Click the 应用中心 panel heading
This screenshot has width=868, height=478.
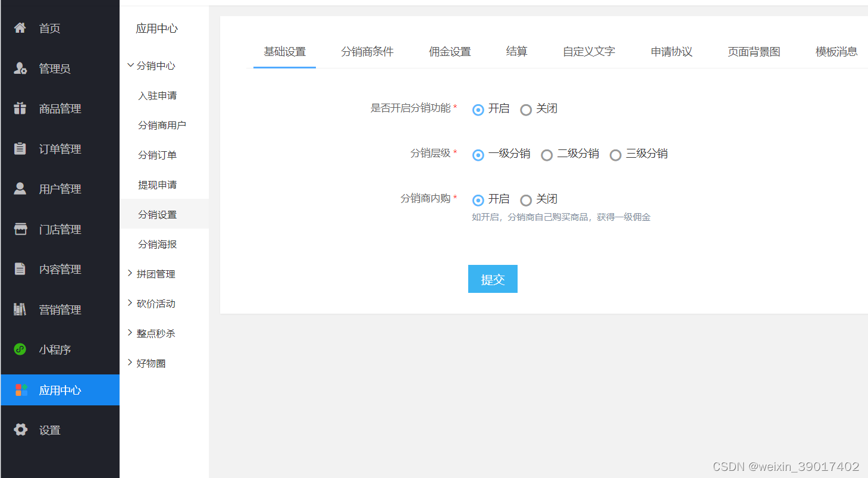pyautogui.click(x=156, y=29)
